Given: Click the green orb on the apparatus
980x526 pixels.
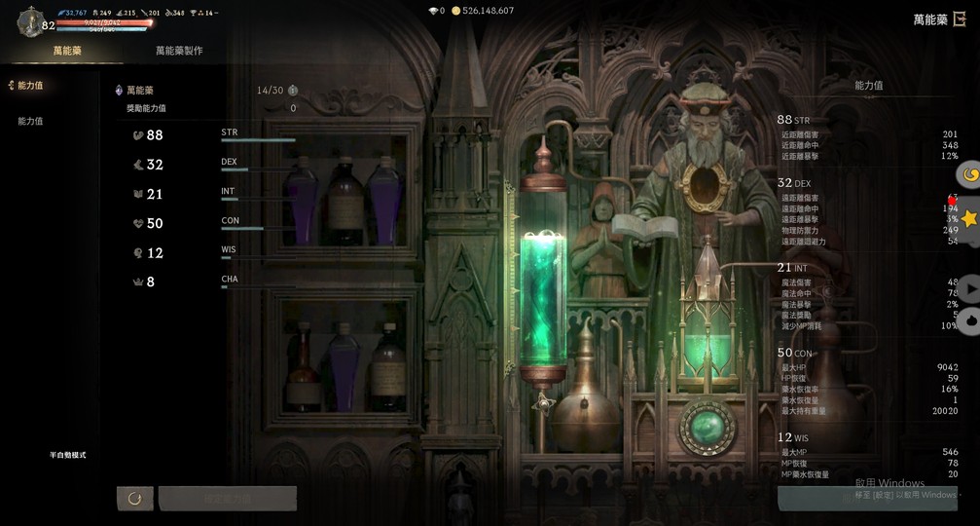Looking at the screenshot, I should click(707, 428).
